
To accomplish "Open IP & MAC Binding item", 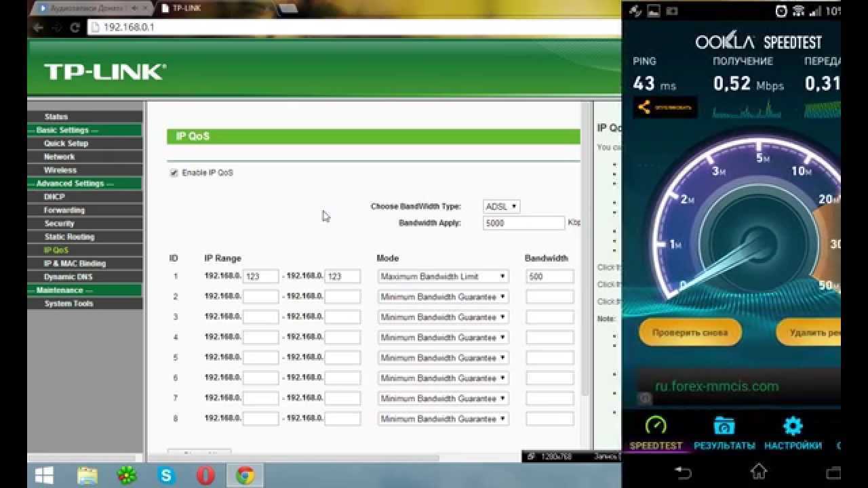I will [75, 264].
